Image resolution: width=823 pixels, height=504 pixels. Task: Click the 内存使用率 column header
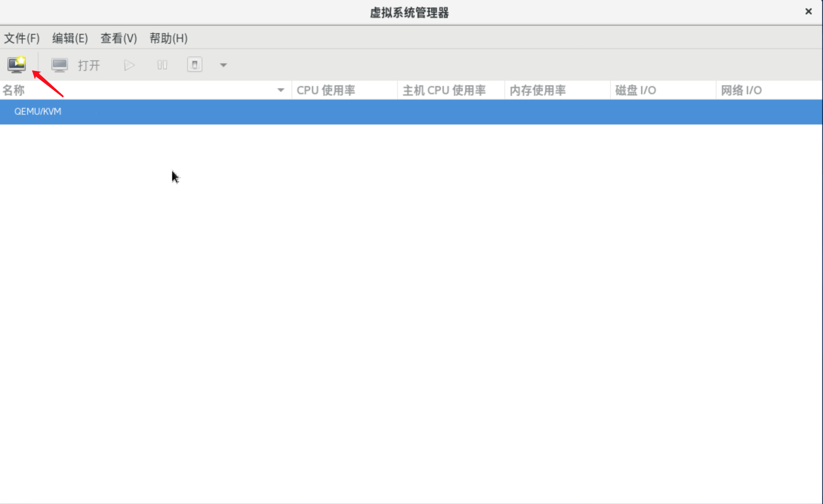557,90
